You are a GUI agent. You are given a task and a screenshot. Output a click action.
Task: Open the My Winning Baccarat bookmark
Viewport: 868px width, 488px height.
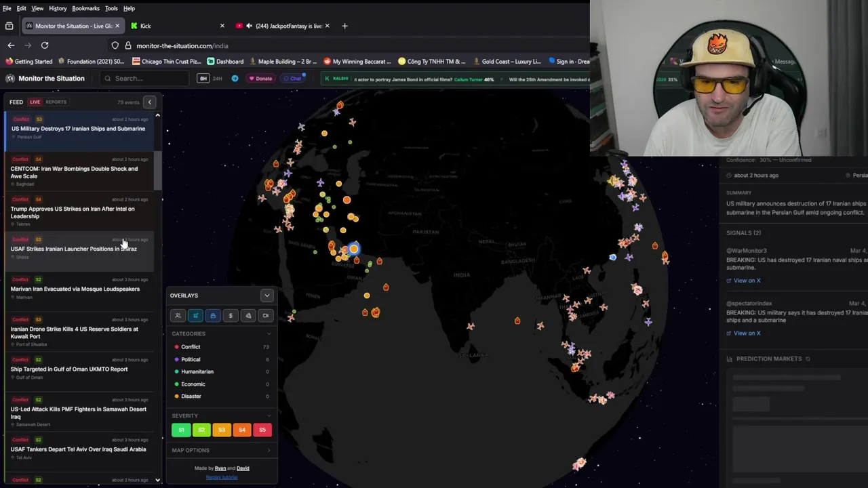pyautogui.click(x=357, y=61)
